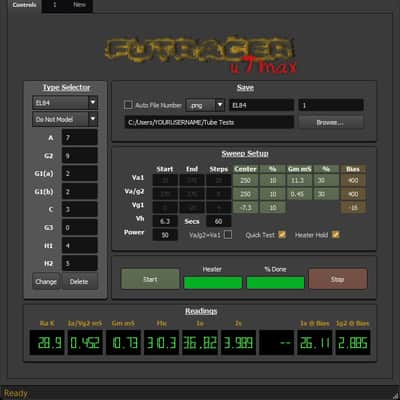Screen dimensions: 400x400
Task: Click the Va1 Steps field
Action: 219,180
